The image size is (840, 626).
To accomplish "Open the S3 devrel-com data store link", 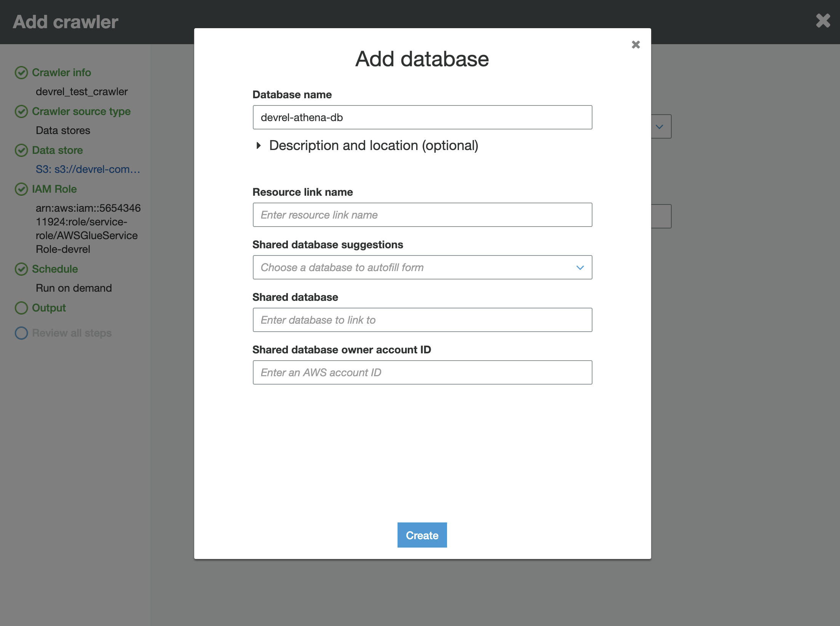I will point(88,169).
